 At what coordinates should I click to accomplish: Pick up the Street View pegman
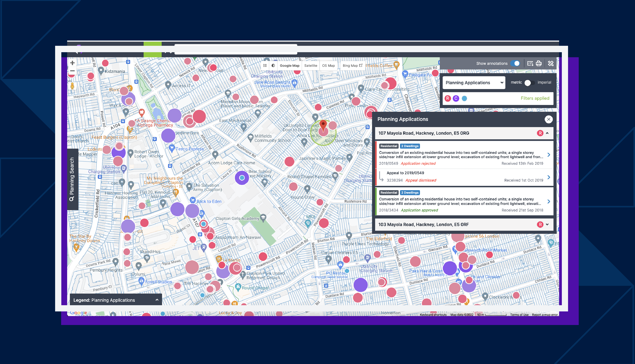tap(72, 86)
